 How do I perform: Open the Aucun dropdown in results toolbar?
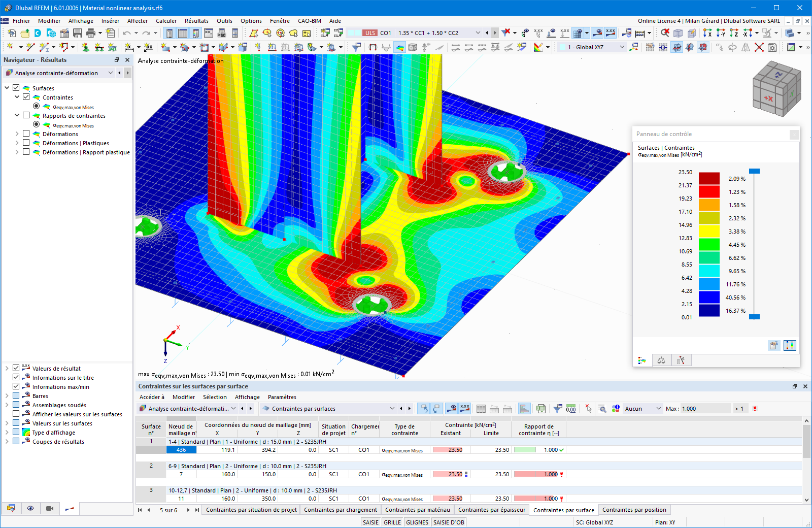(x=658, y=409)
